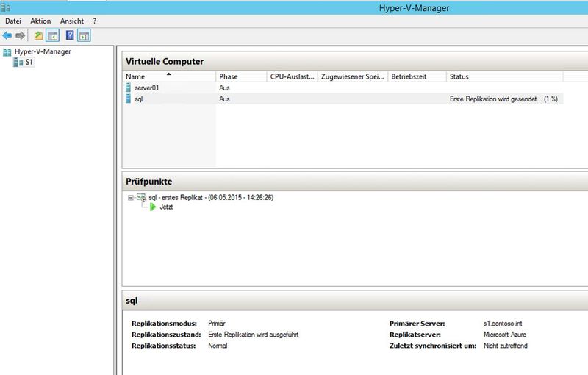Toggle the Action pane toolbar icon
This screenshot has width=588, height=375.
pyautogui.click(x=84, y=35)
